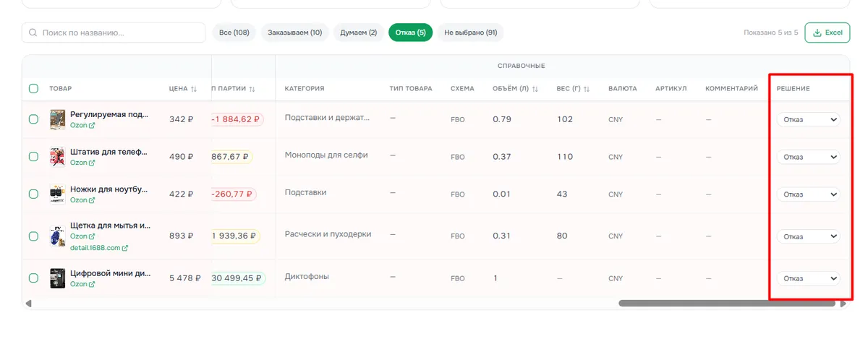Toggle the select-all checkbox in header
Screen dimensions: 868x339
pos(33,89)
